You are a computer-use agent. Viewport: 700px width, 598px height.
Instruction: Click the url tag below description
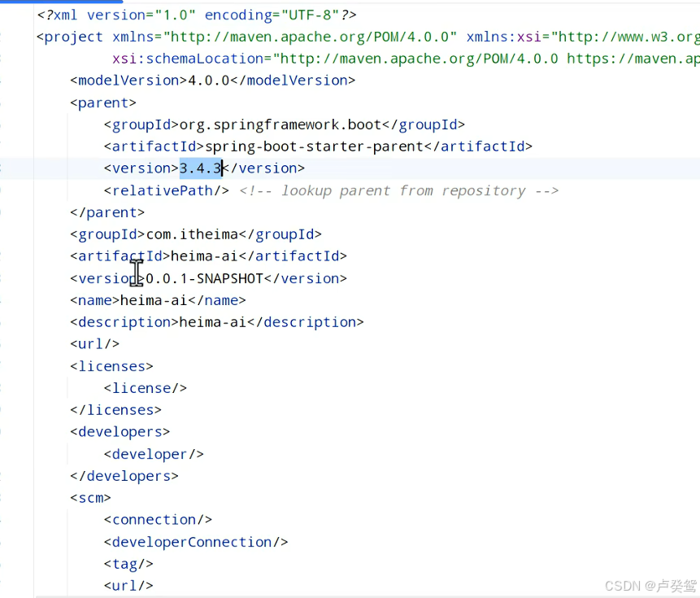[x=94, y=344]
